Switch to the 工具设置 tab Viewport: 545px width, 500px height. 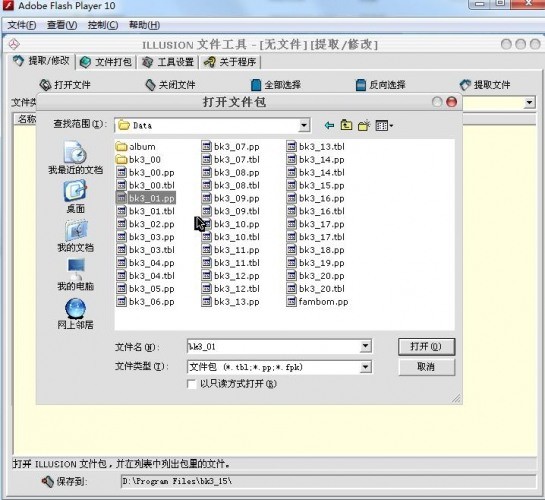coord(168,62)
